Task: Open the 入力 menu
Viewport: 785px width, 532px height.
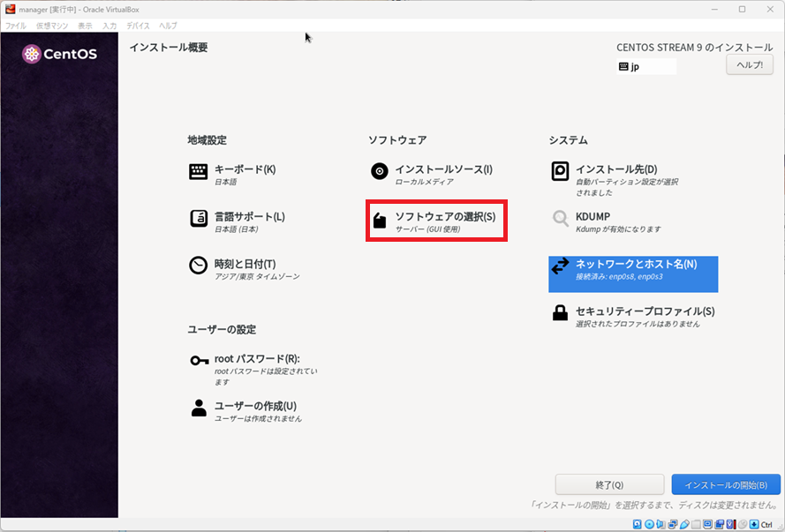Action: 109,26
